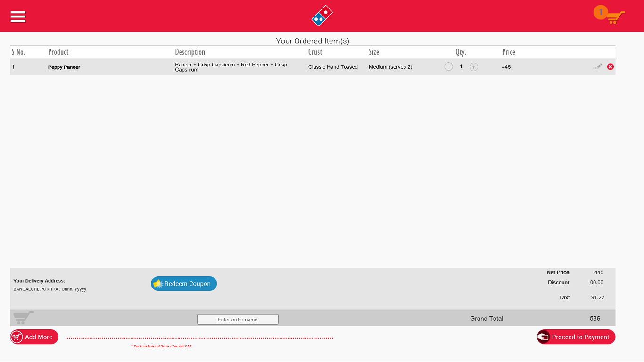
Task: Open the hamburger menu
Action: [x=18, y=16]
